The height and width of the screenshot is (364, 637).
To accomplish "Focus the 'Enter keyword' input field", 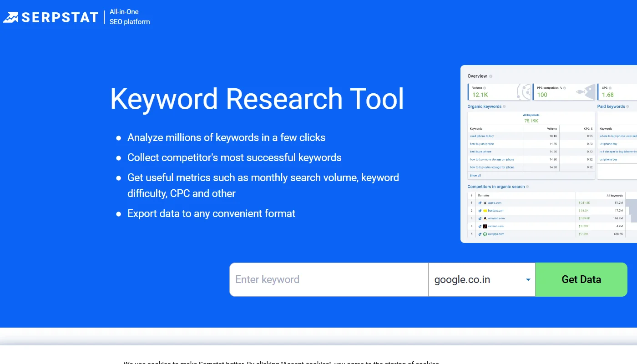I will [x=329, y=279].
